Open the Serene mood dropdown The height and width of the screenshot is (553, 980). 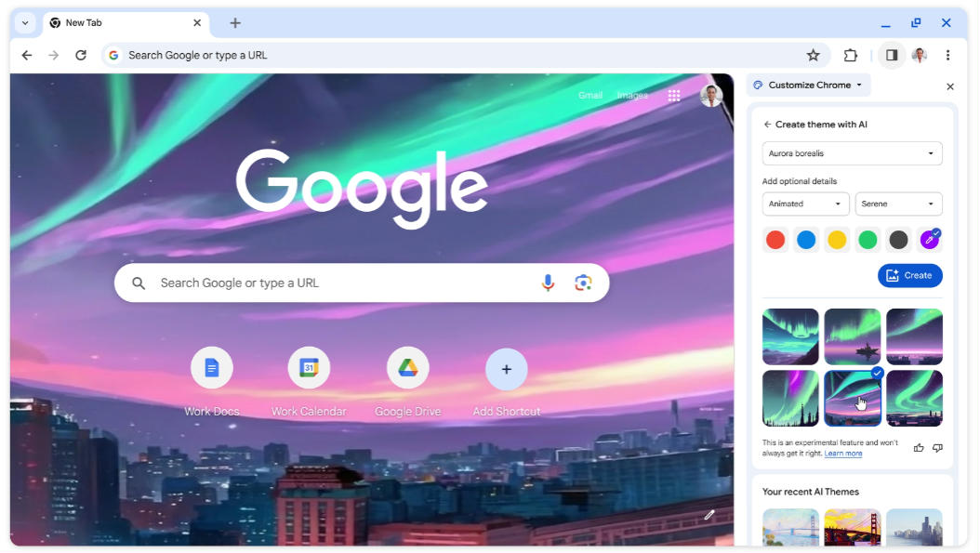pyautogui.click(x=898, y=204)
